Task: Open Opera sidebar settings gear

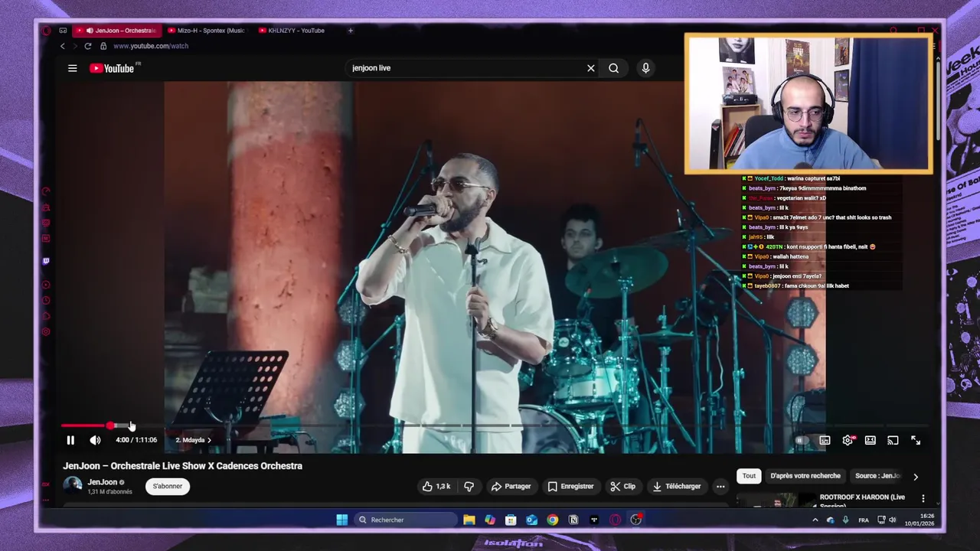Action: (x=46, y=331)
